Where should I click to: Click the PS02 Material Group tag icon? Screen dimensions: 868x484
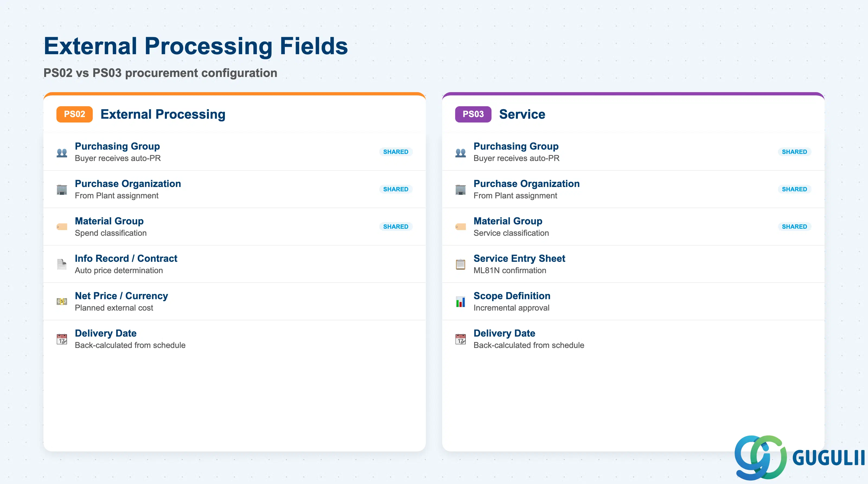62,227
